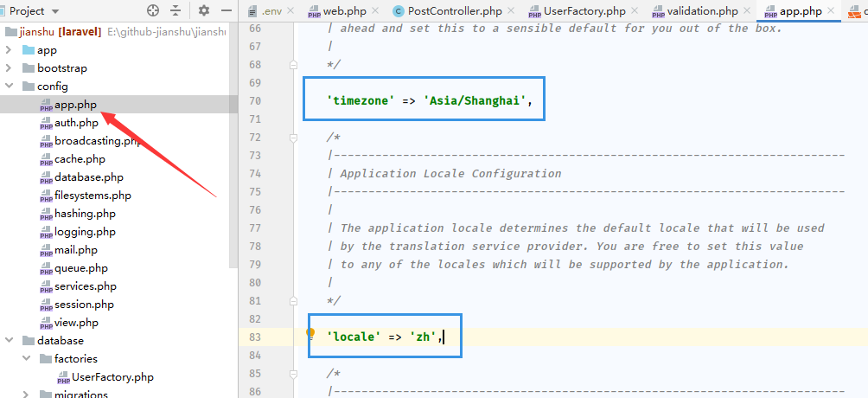The image size is (868, 398).
Task: Click the factories folder icon
Action: pos(46,359)
